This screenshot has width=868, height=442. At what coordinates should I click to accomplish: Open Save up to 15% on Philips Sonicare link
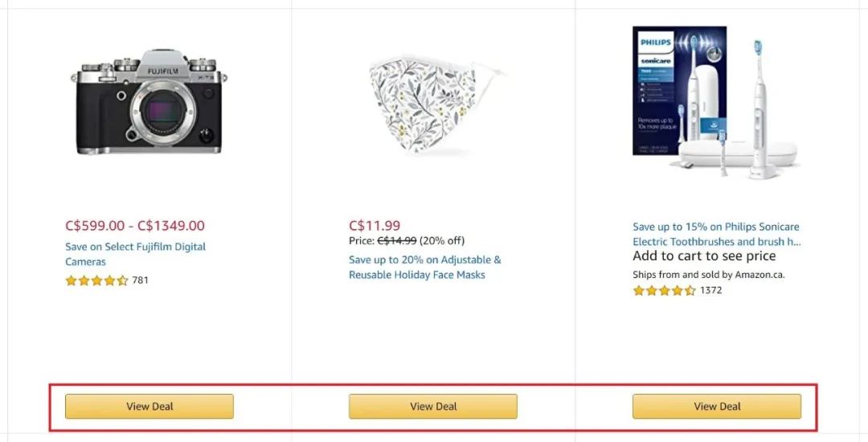[x=717, y=234]
